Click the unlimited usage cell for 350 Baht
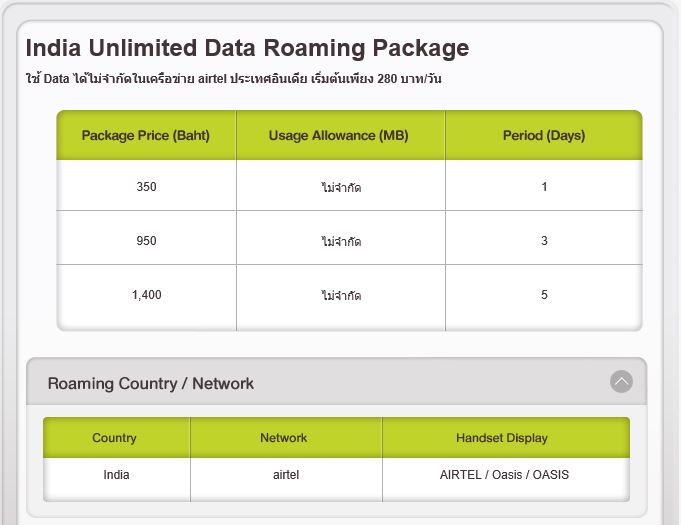 coord(341,188)
